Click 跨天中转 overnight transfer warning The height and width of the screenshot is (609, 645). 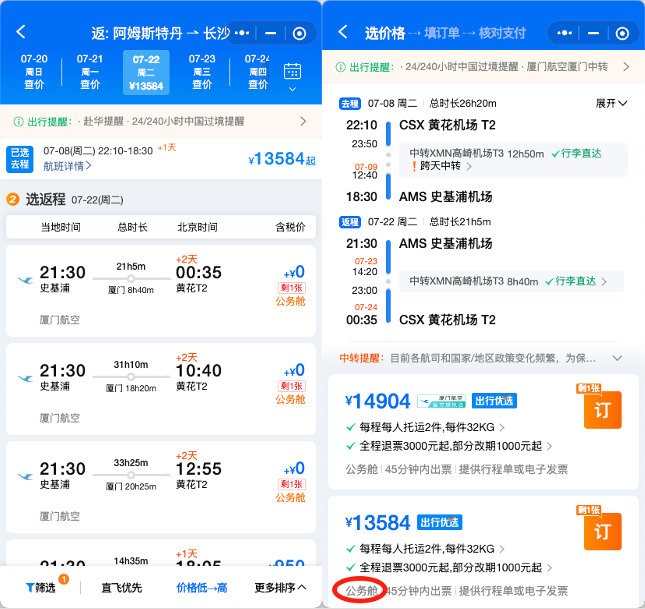[x=441, y=166]
